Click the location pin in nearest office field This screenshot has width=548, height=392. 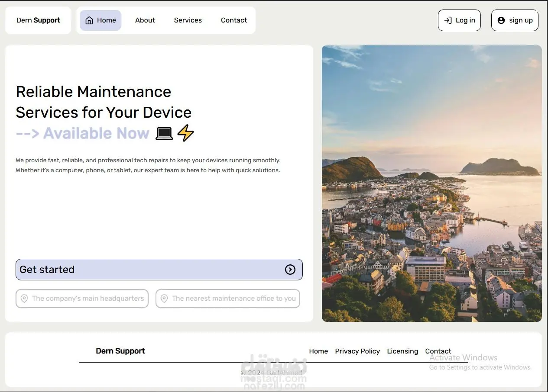pyautogui.click(x=164, y=299)
